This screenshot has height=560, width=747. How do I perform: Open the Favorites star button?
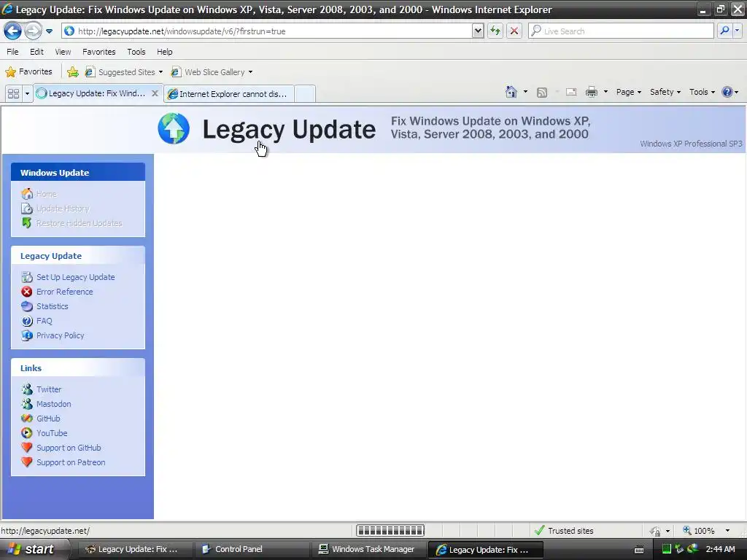28,72
